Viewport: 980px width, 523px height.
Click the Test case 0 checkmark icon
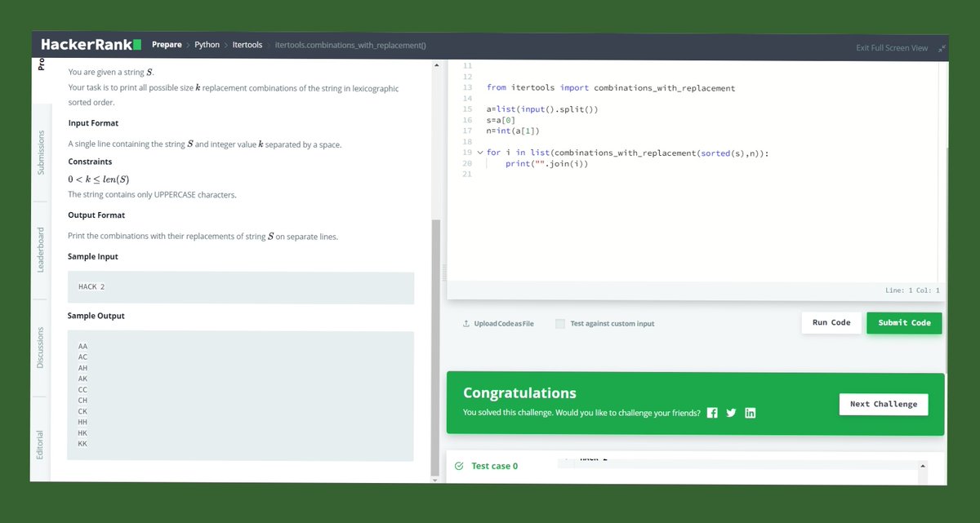pos(459,466)
